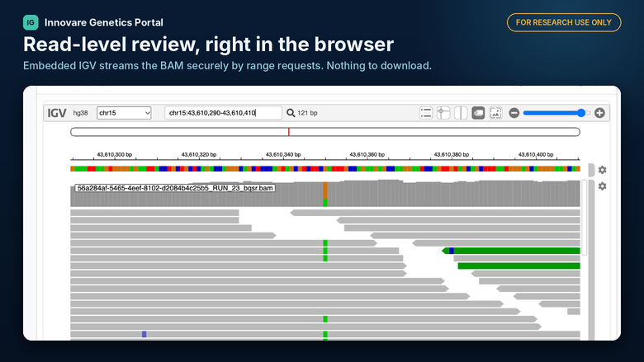
Task: Toggle the crosshair cursor guide
Action: coord(443,113)
